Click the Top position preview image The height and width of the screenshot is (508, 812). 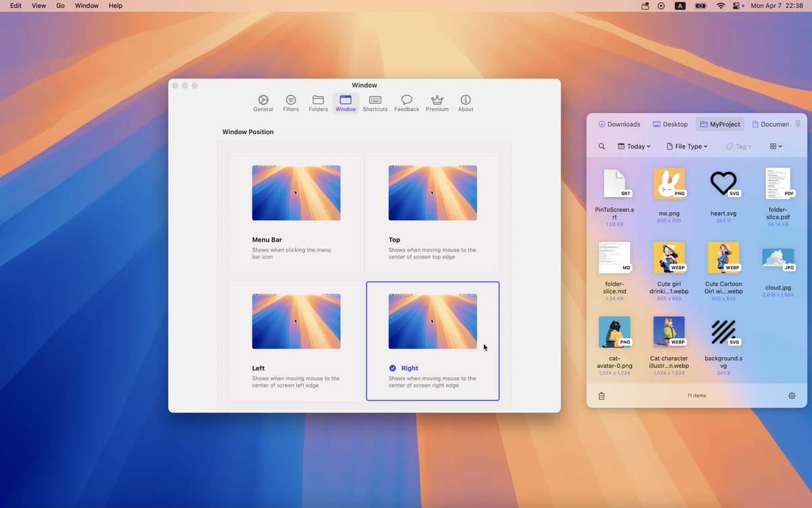[x=432, y=192]
